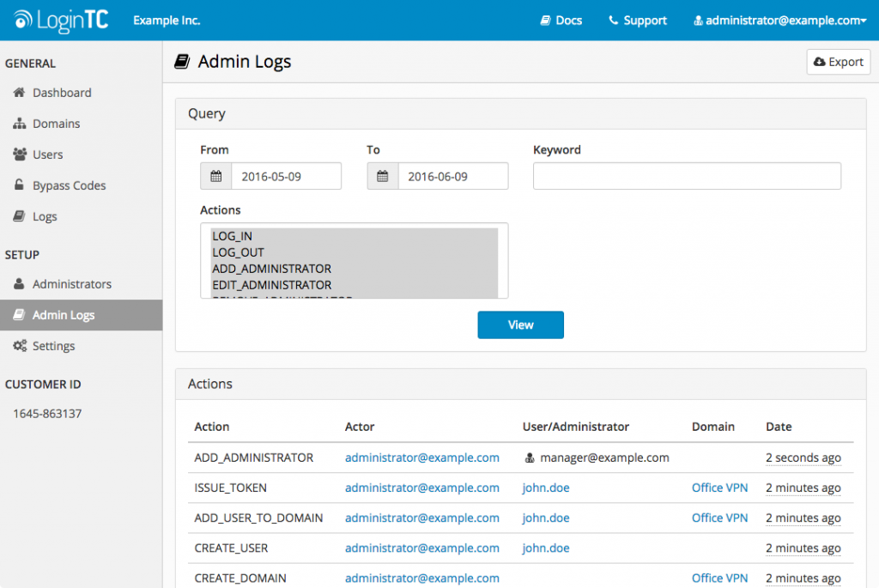Image resolution: width=879 pixels, height=588 pixels.
Task: Click the Users group icon
Action: (x=19, y=155)
